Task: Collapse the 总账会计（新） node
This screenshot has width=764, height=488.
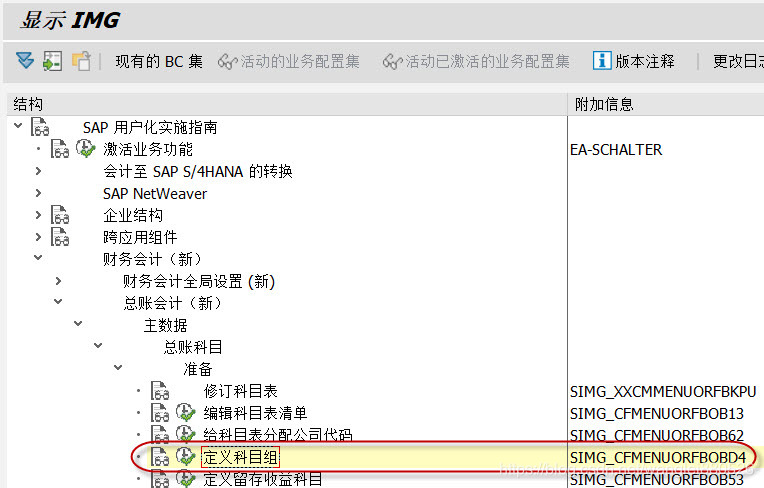Action: [58, 301]
